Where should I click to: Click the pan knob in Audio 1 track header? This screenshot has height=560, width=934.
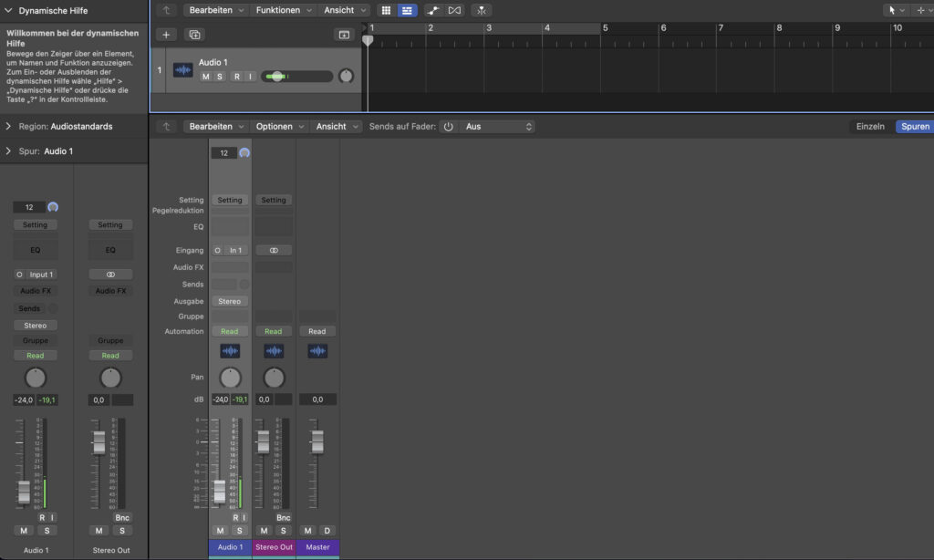click(x=346, y=77)
